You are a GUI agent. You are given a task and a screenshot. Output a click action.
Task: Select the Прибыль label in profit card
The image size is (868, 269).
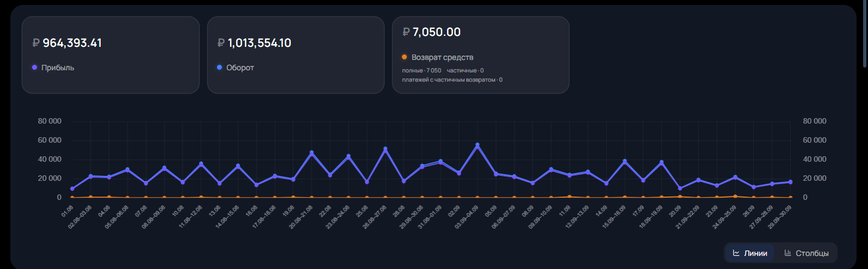click(58, 68)
